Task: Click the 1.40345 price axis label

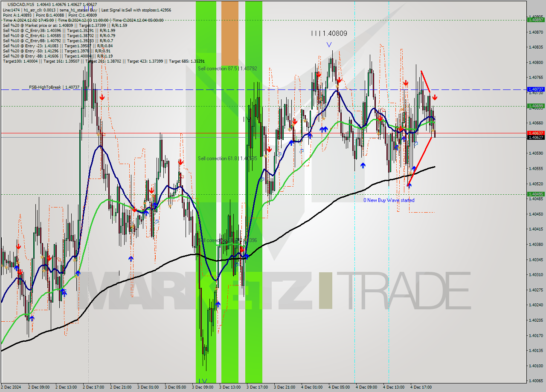Action: click(x=536, y=259)
